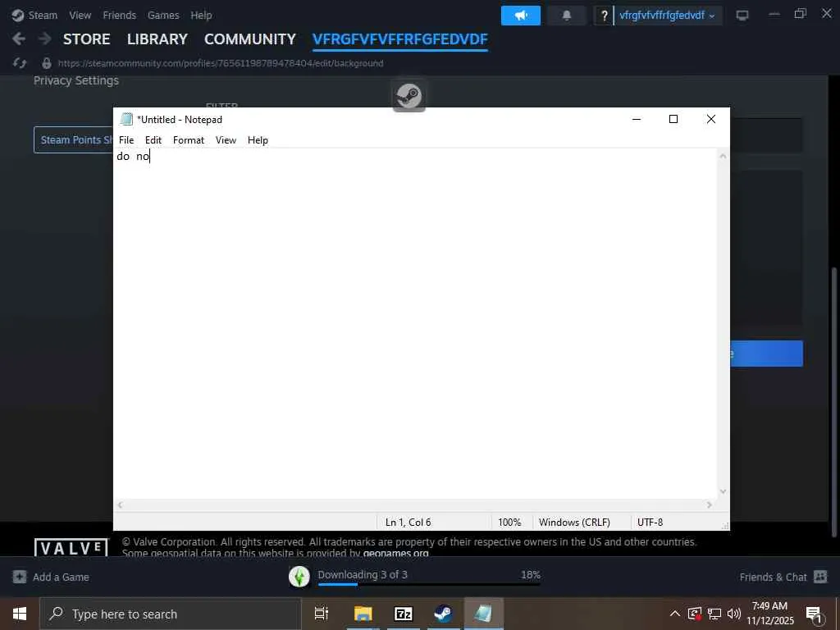
Task: Click Notepad's horizontal scroll left arrow
Action: click(x=120, y=504)
